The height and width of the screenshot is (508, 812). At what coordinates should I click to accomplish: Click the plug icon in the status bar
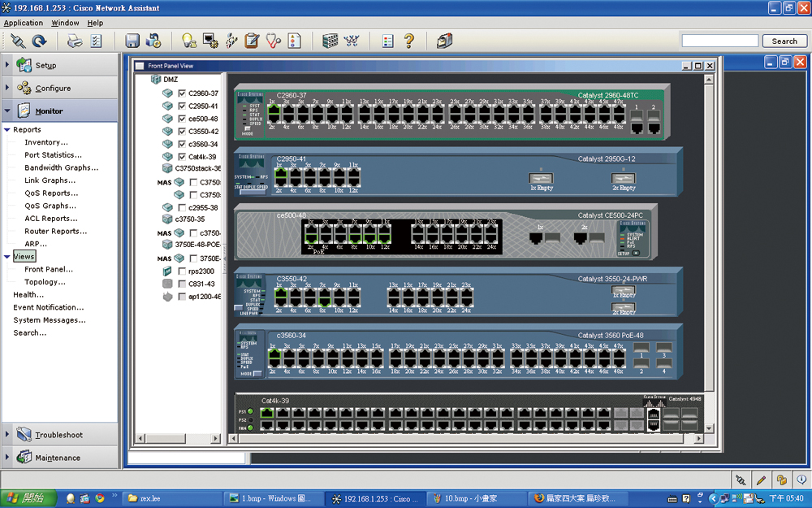(x=741, y=480)
